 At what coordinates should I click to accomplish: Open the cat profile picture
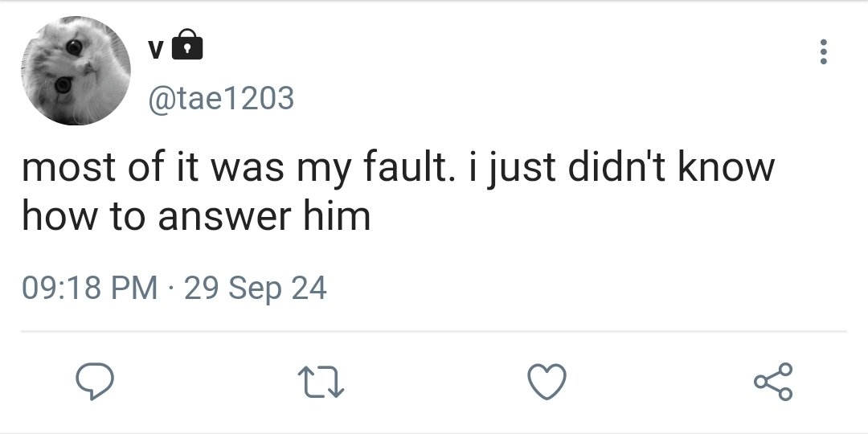pyautogui.click(x=76, y=70)
